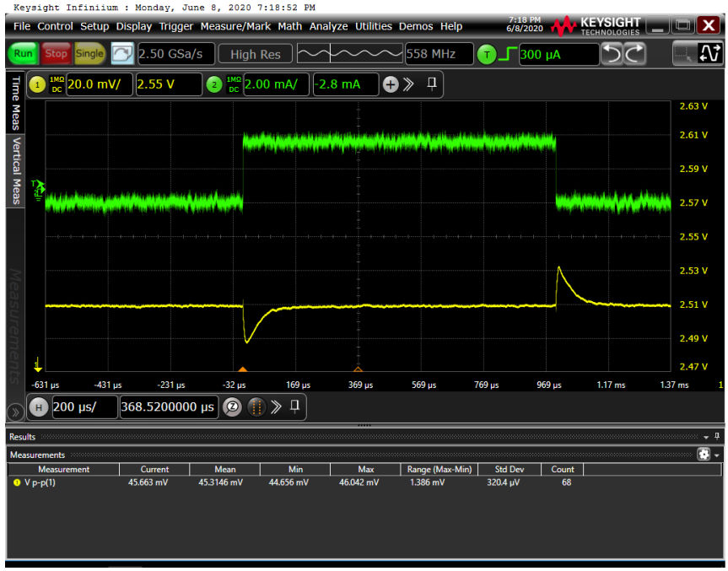Toggle channel 1 yellow button
Image resolution: width=728 pixels, height=571 pixels.
coord(37,84)
